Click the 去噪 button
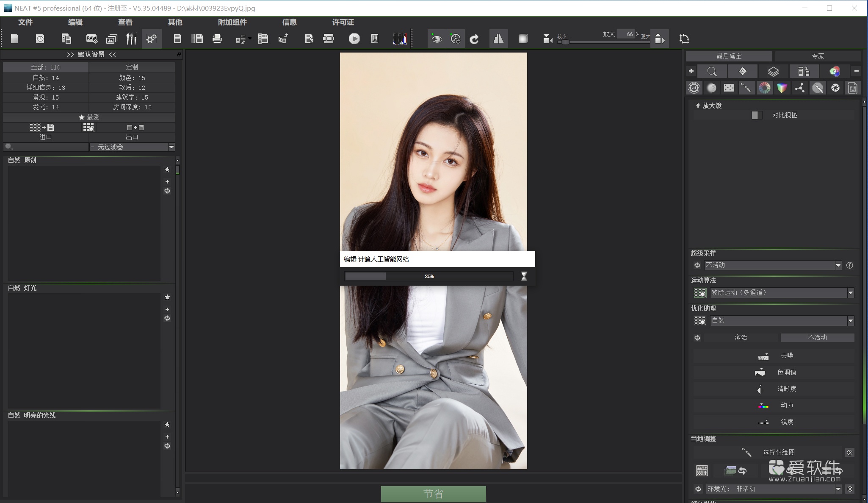 [x=774, y=356]
